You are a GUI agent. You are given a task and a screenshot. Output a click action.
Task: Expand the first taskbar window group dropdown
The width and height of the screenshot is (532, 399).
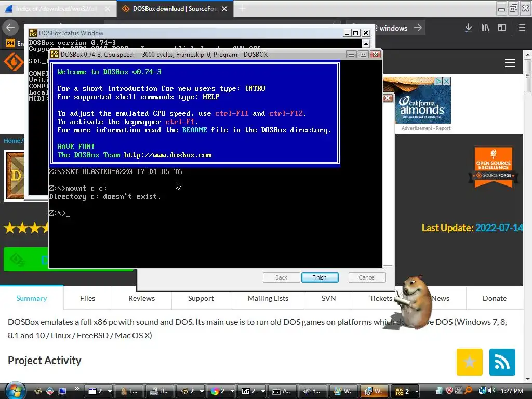(110, 391)
